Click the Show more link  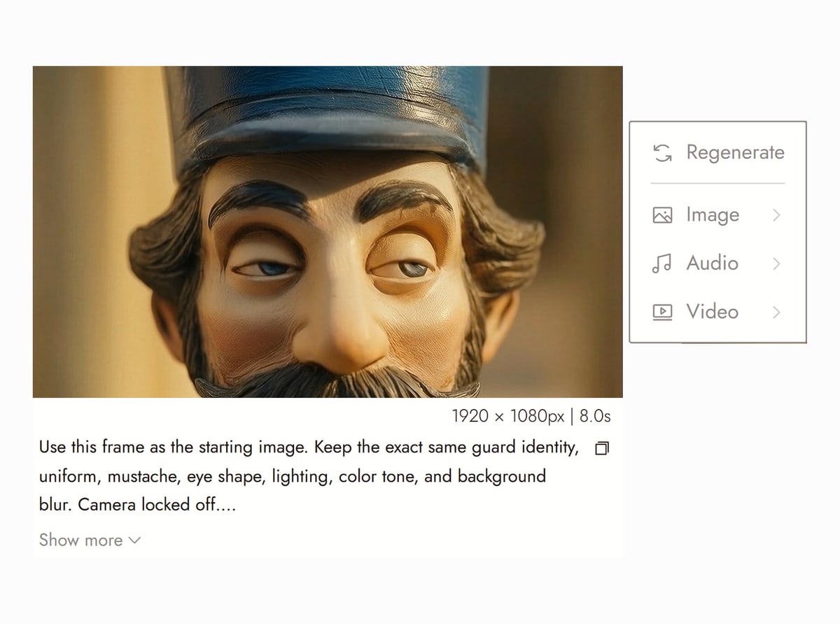coord(90,540)
